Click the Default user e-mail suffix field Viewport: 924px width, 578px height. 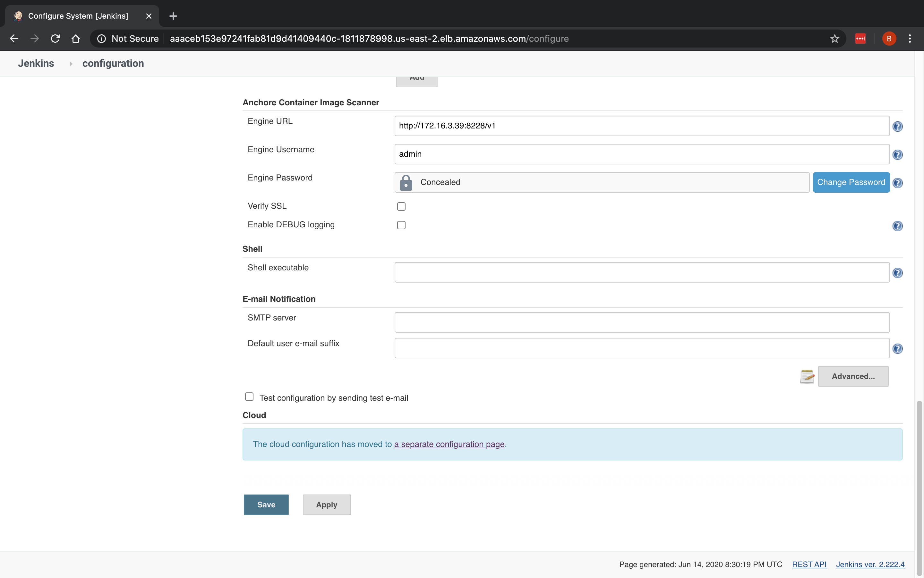click(642, 348)
